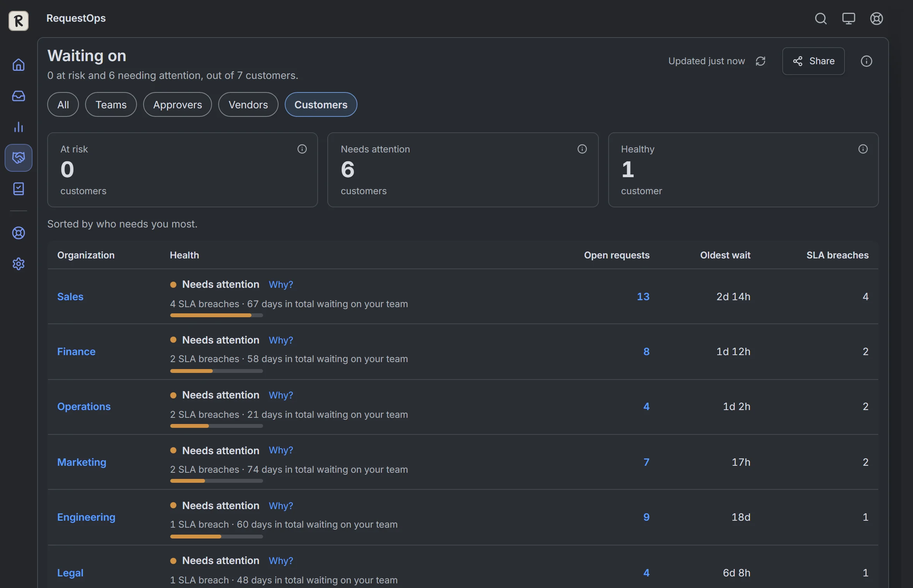
Task: Open the Legal organization link
Action: (70, 573)
